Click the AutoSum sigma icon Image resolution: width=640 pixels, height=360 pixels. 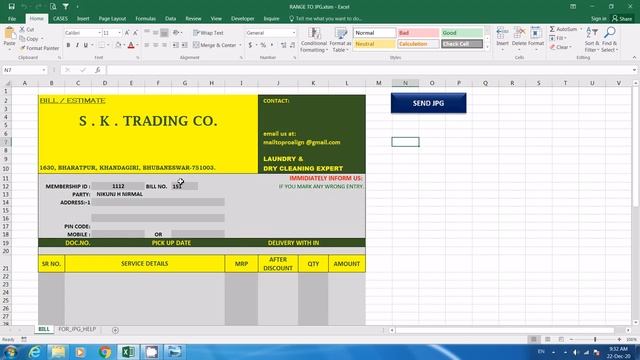click(552, 29)
